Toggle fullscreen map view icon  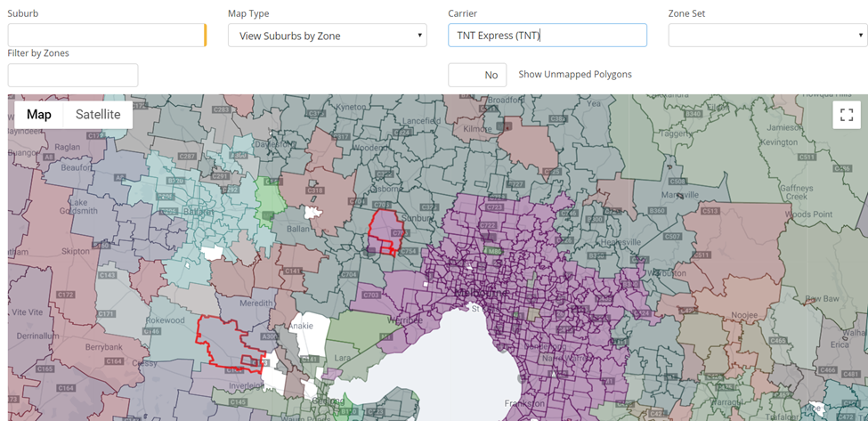[847, 115]
